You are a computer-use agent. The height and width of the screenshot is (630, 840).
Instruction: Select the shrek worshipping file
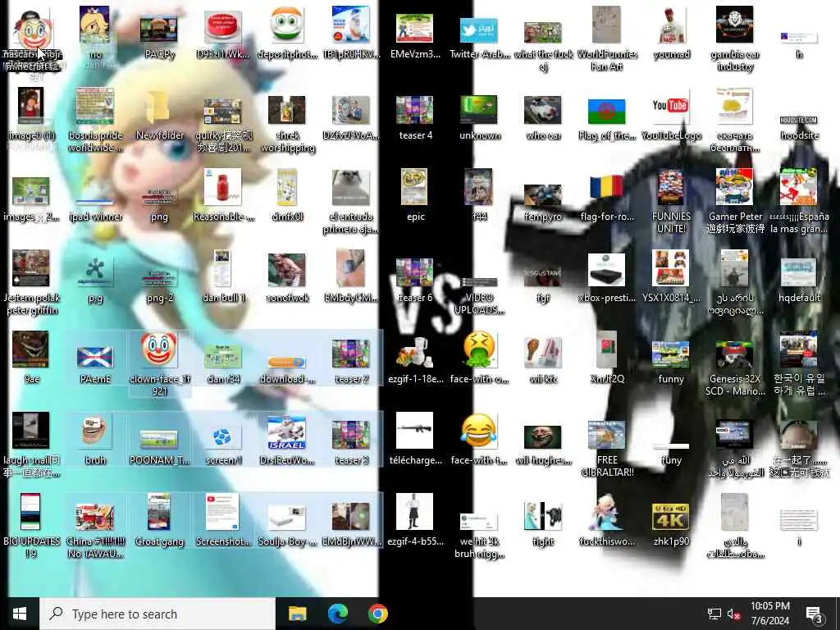(287, 123)
